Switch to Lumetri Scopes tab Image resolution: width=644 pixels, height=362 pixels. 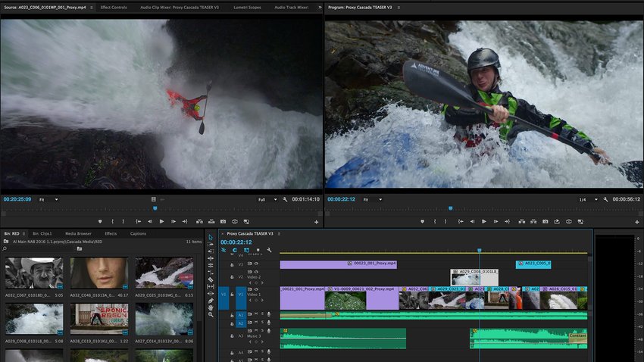(x=247, y=8)
